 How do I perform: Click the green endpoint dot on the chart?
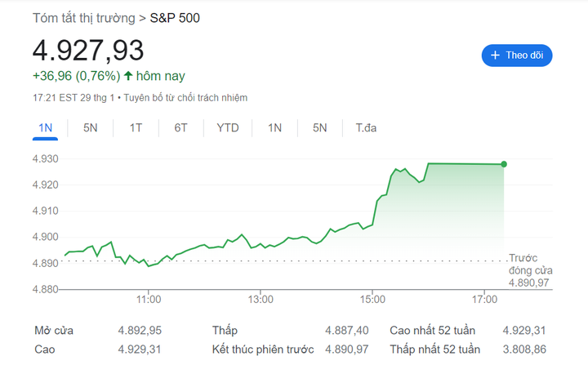(504, 164)
